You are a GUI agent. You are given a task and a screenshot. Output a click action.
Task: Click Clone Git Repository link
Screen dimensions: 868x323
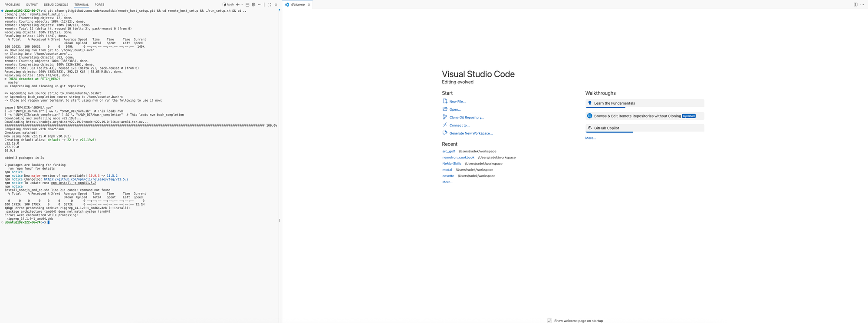tap(467, 118)
